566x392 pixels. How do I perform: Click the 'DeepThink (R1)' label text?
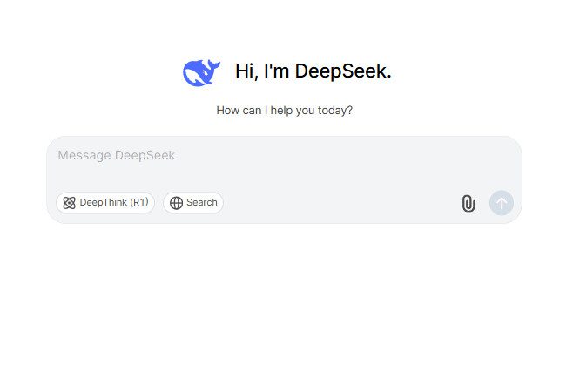[114, 202]
